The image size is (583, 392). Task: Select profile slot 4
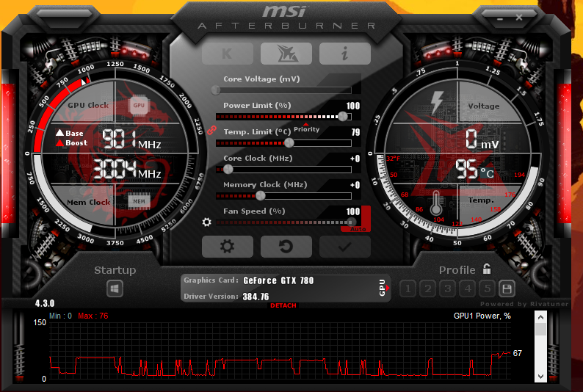pyautogui.click(x=468, y=288)
